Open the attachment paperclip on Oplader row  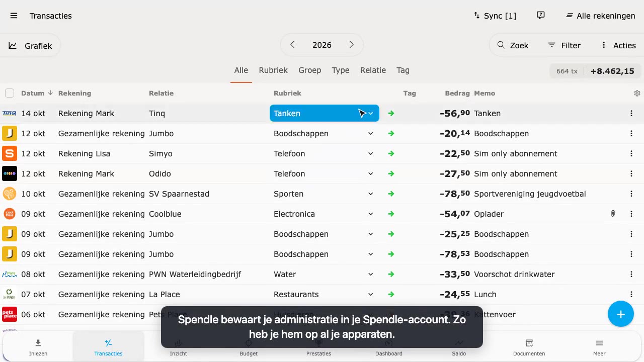[613, 214]
